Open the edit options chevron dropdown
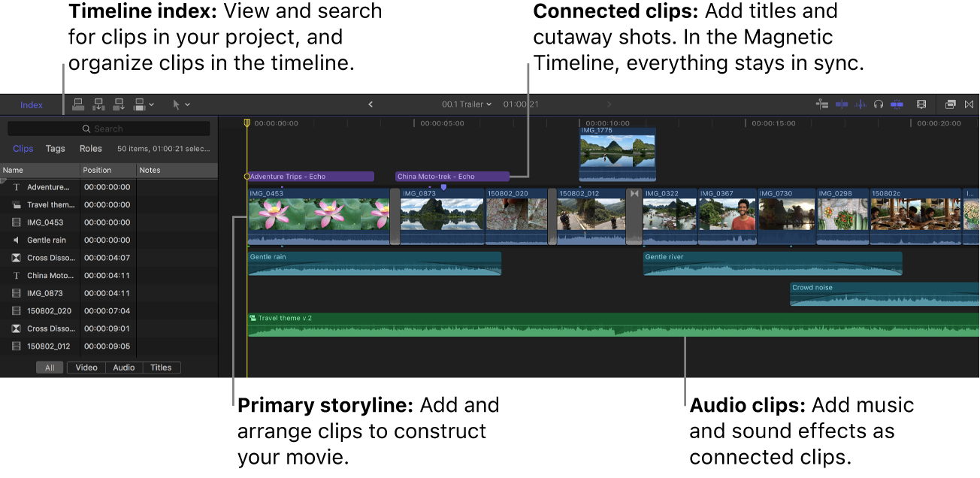 [153, 104]
